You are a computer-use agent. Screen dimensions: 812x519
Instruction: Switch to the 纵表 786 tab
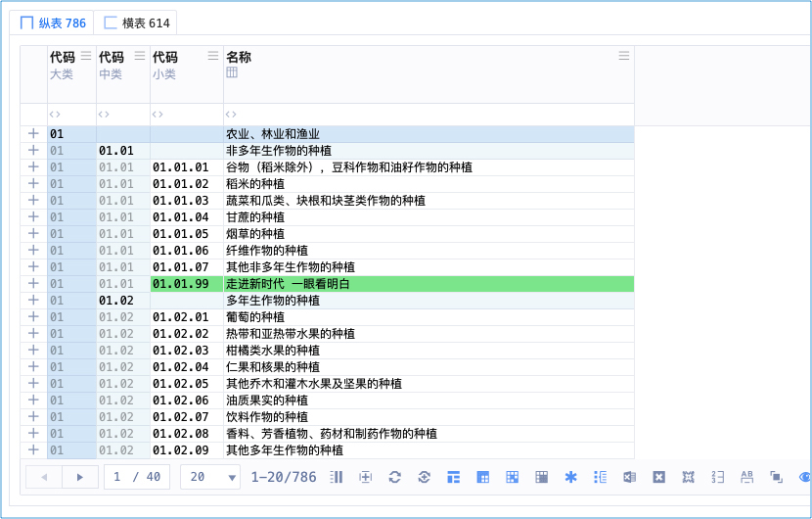52,23
